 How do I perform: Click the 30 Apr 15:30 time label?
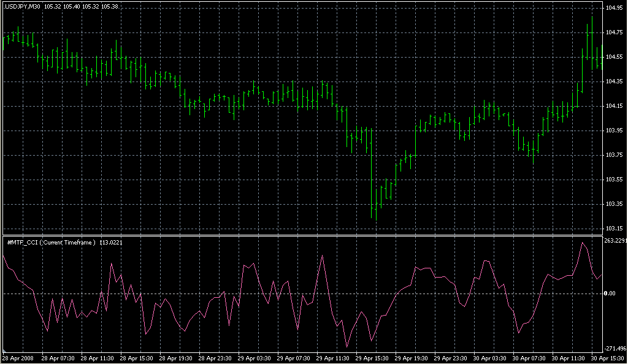tap(606, 358)
